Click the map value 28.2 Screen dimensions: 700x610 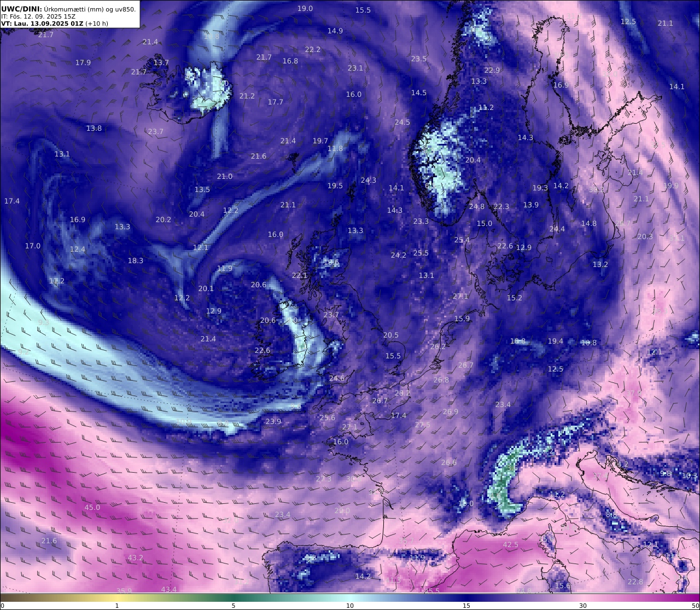coord(402,393)
